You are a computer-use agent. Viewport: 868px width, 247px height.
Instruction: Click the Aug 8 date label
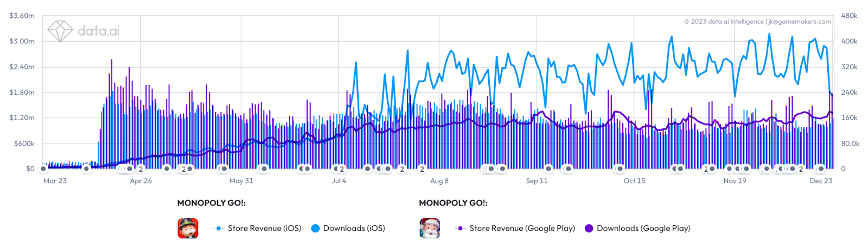[439, 181]
